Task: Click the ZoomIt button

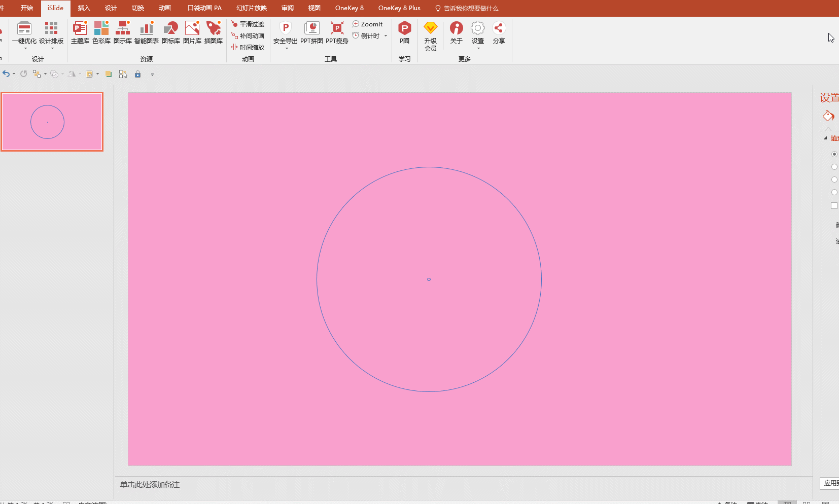Action: [x=368, y=24]
